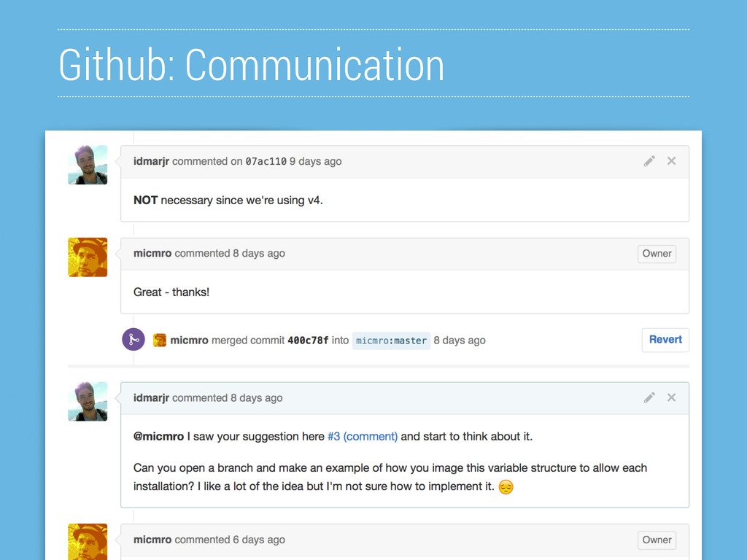Click the Owner badge on the 6 days ago comment
This screenshot has height=560, width=747.
point(657,540)
